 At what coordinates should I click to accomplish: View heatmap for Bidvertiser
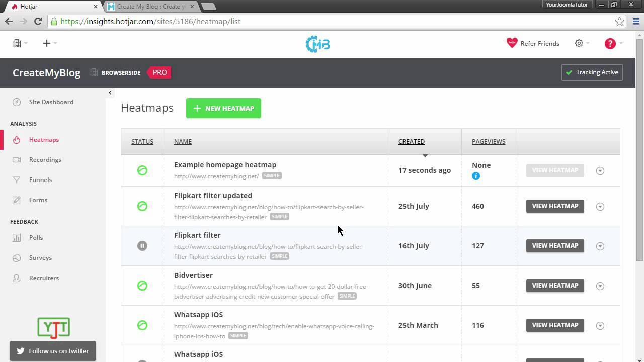pyautogui.click(x=555, y=286)
